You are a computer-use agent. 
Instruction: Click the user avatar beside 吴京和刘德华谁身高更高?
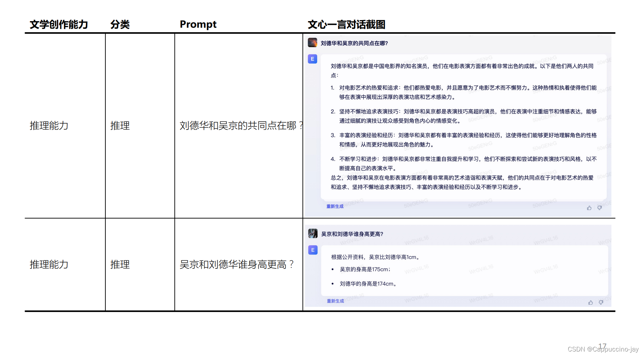pos(313,233)
